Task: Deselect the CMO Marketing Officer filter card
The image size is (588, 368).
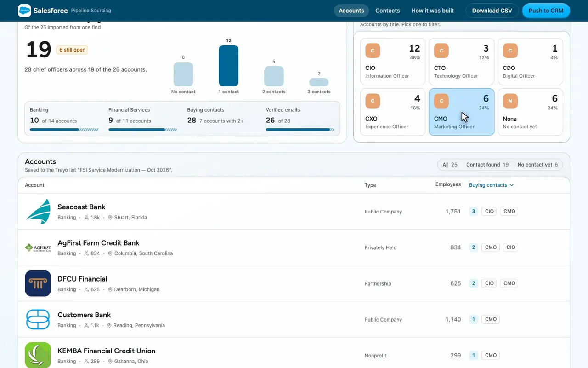Action: (x=462, y=112)
